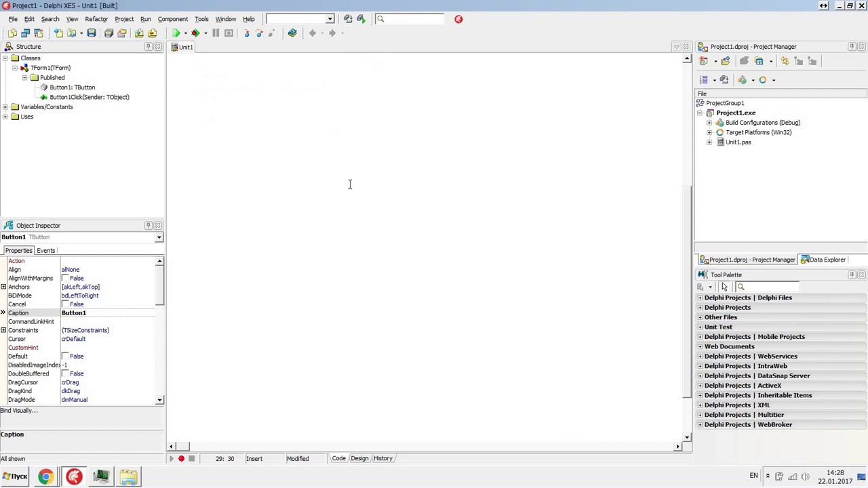Click the Set Debug Desktop icon
The width and height of the screenshot is (868, 488).
click(361, 19)
